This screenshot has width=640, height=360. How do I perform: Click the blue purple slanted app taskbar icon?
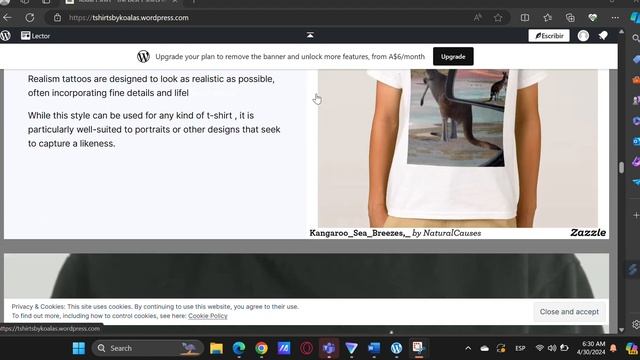point(284,348)
